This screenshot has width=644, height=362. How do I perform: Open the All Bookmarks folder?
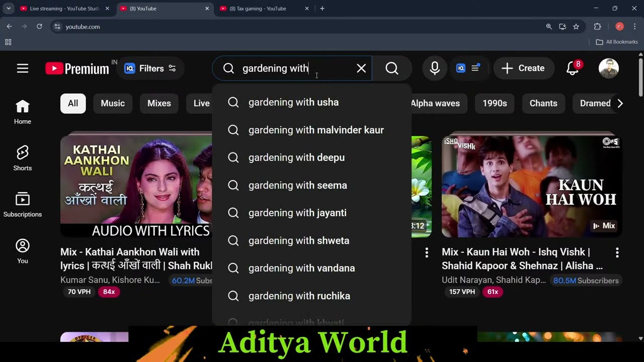(x=617, y=42)
